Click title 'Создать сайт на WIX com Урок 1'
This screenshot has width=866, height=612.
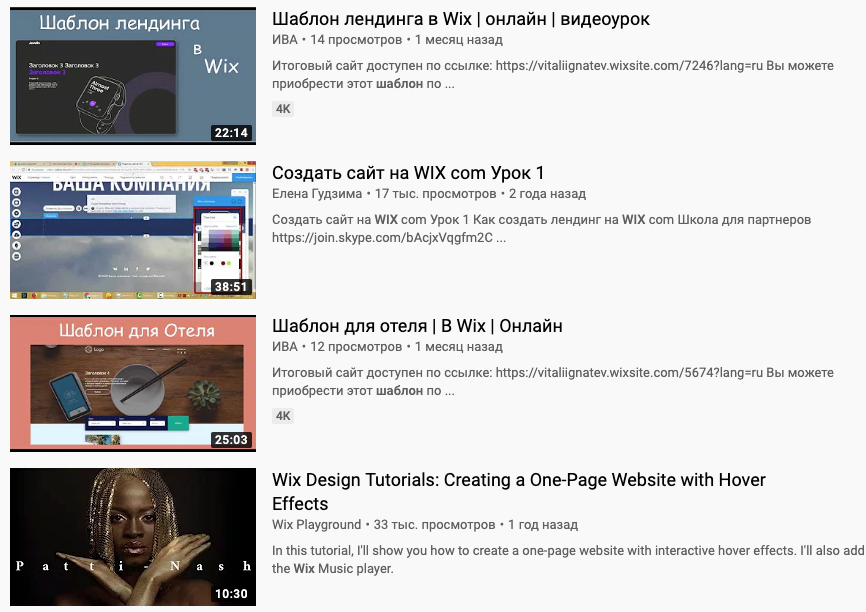point(408,173)
